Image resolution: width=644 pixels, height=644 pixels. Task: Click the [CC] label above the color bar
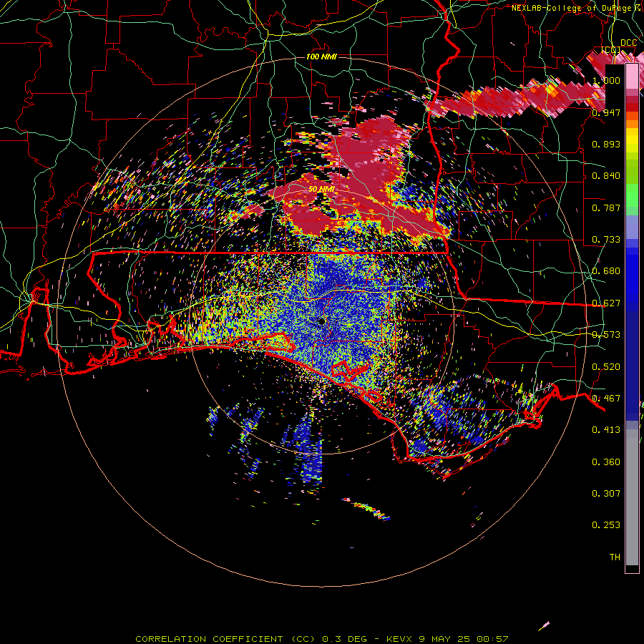(611, 50)
